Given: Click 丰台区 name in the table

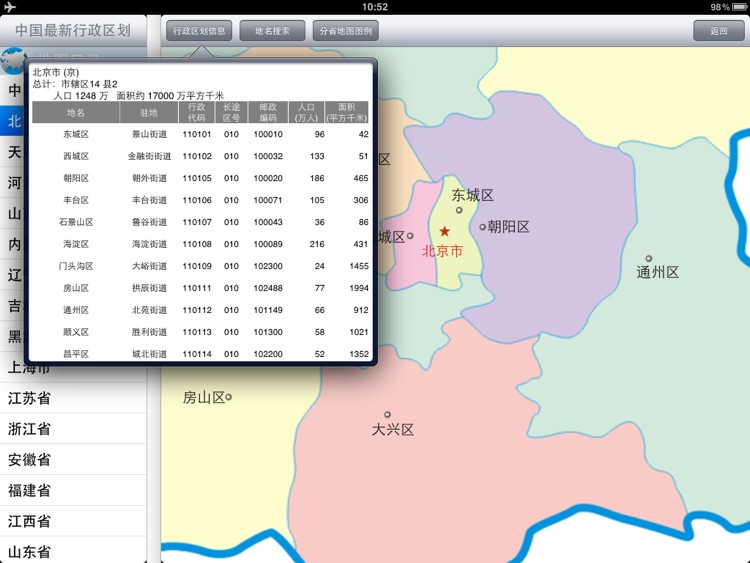Looking at the screenshot, I should point(76,200).
